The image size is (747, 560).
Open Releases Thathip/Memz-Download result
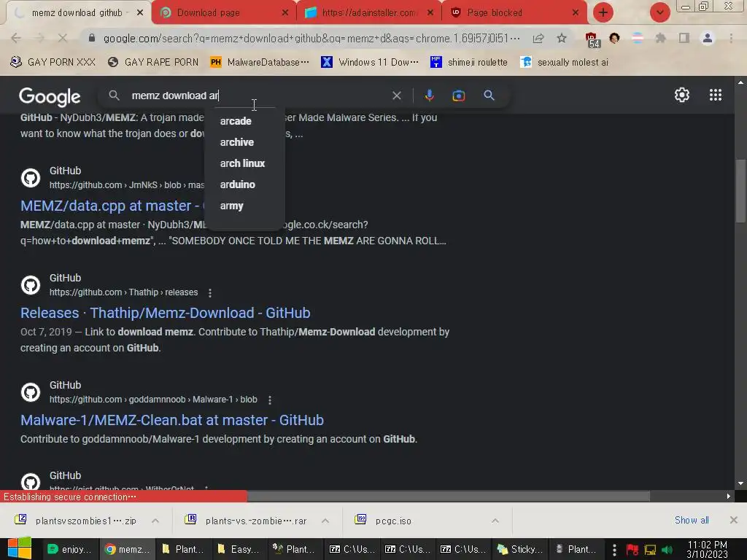click(x=166, y=313)
